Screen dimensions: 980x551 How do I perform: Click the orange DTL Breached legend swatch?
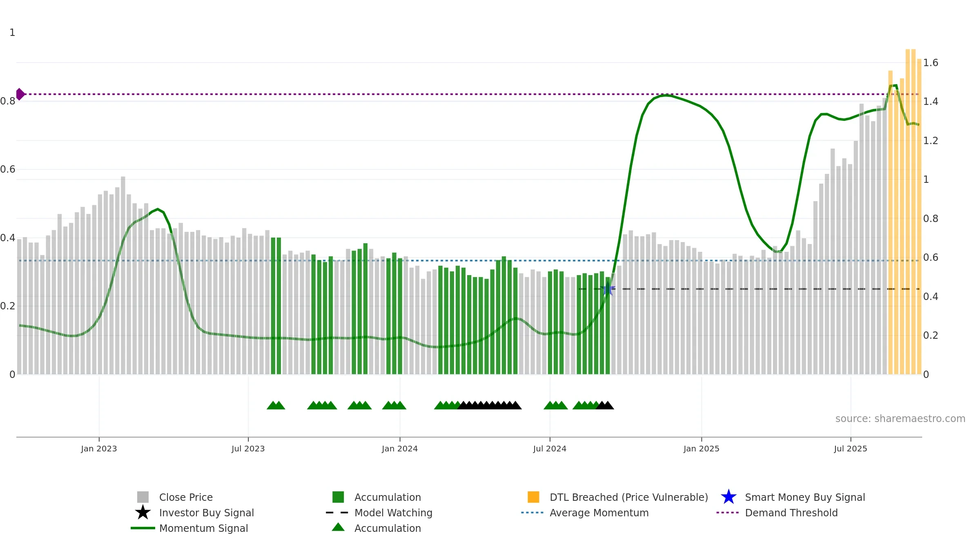533,497
